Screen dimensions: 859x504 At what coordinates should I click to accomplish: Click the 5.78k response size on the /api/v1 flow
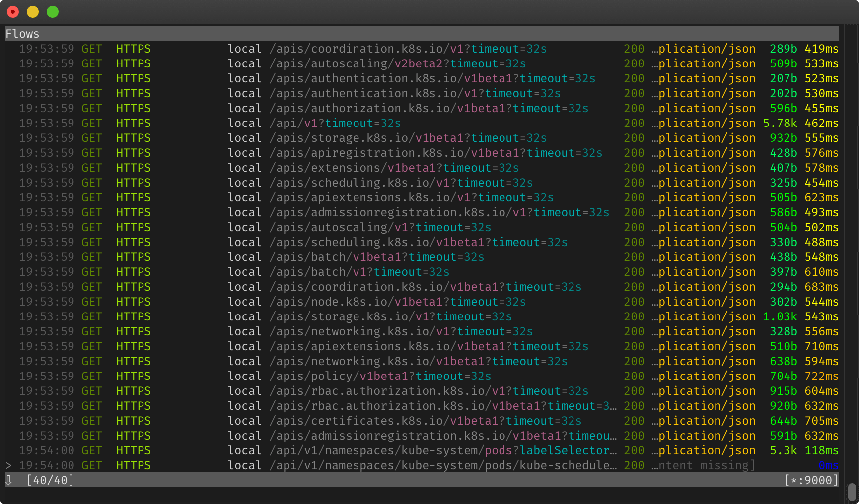[780, 123]
